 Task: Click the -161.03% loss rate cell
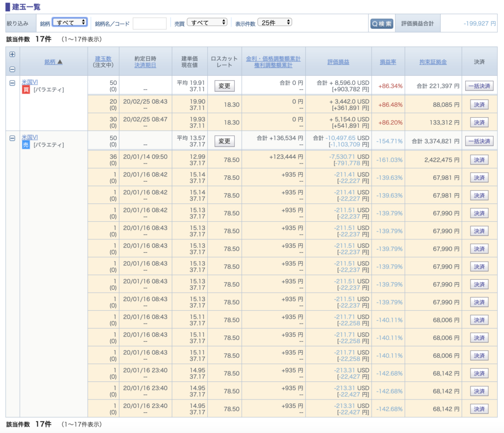coord(389,160)
